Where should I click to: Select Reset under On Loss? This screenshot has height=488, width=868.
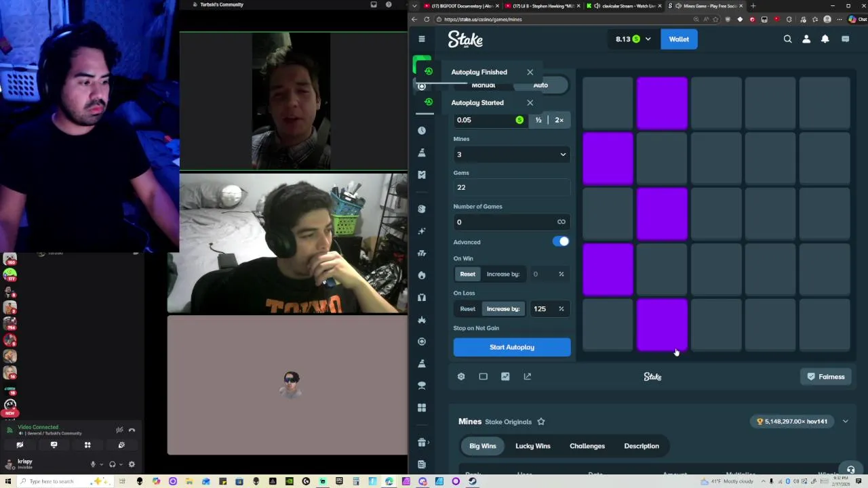[x=468, y=308]
